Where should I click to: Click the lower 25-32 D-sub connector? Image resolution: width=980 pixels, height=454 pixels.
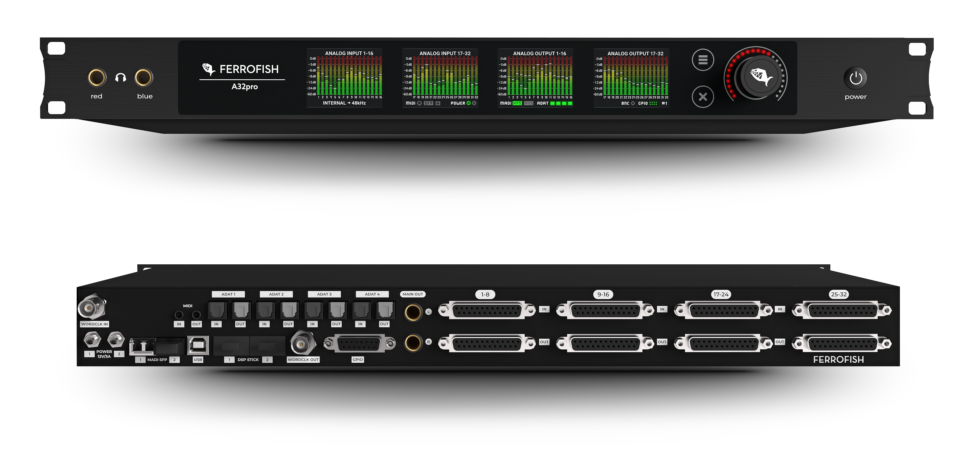tap(842, 344)
